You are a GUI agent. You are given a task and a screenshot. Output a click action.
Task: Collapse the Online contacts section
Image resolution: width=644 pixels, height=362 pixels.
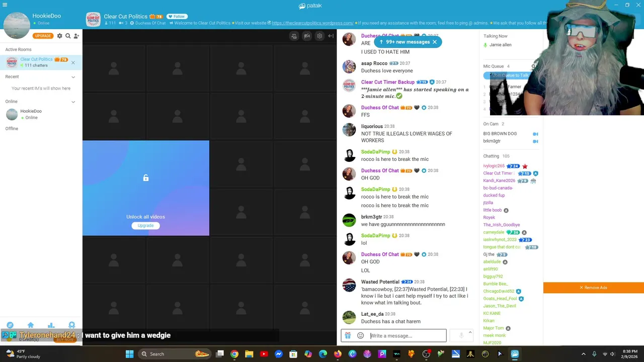coord(73,102)
